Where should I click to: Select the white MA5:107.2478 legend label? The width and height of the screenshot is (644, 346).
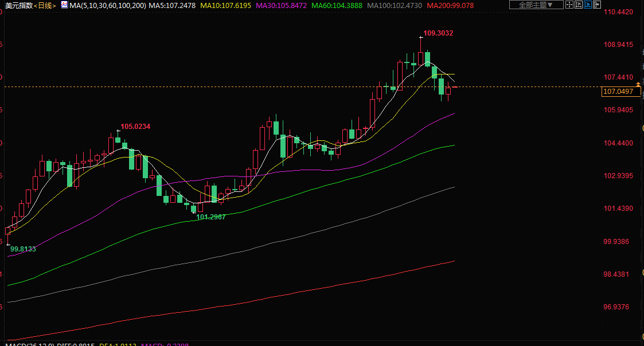pyautogui.click(x=172, y=5)
